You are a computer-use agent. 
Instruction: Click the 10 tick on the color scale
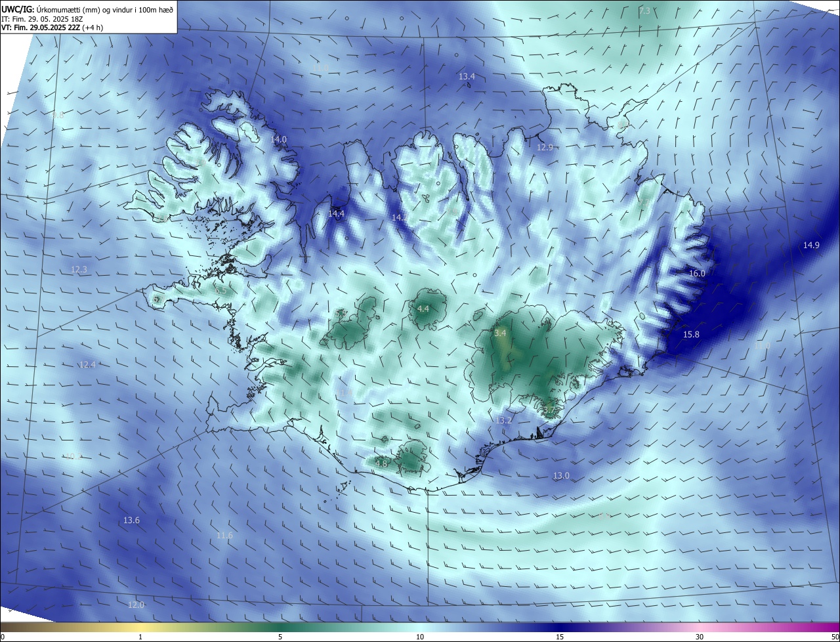click(x=420, y=637)
